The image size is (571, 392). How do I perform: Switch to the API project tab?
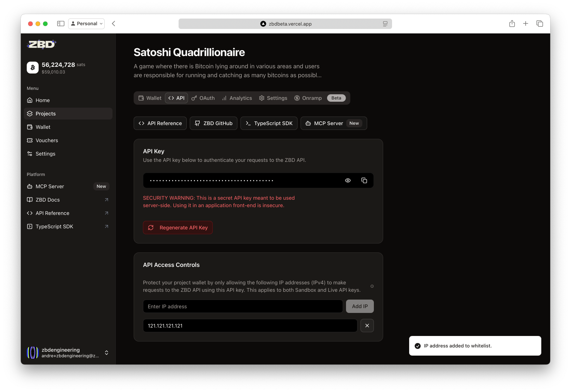pyautogui.click(x=176, y=98)
